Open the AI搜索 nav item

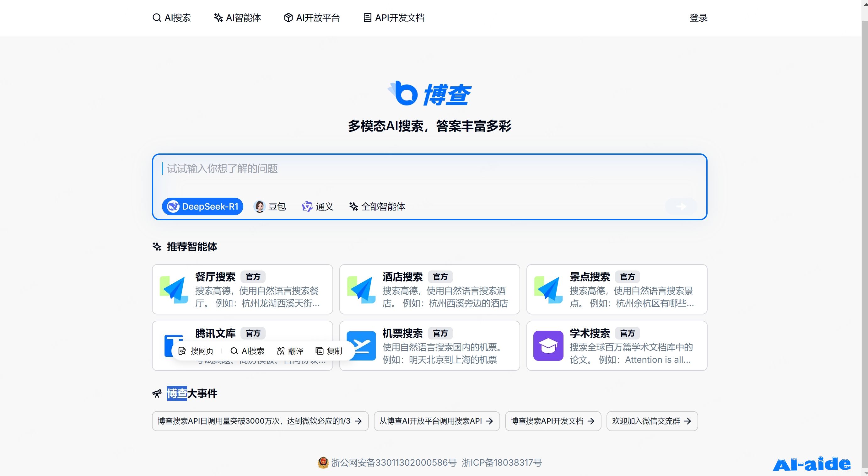click(171, 18)
